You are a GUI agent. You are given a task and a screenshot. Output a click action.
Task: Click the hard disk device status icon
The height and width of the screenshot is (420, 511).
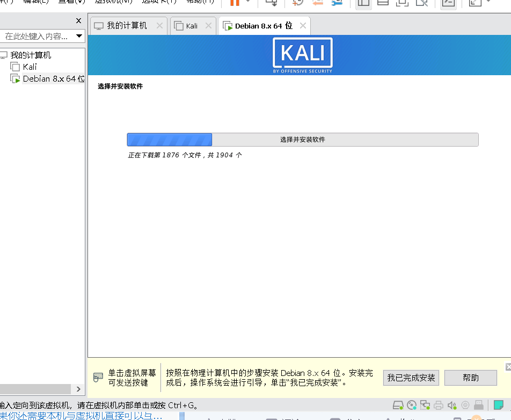(398, 405)
